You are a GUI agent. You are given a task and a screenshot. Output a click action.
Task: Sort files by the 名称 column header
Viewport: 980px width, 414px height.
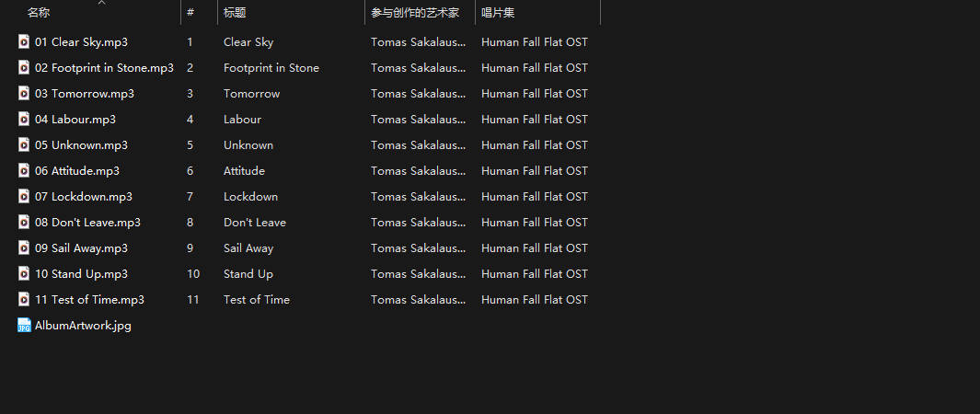pyautogui.click(x=39, y=13)
